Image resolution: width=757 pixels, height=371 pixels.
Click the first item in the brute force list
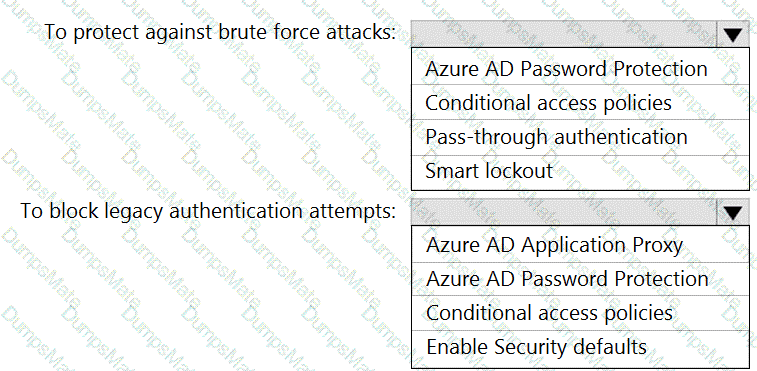pos(580,68)
